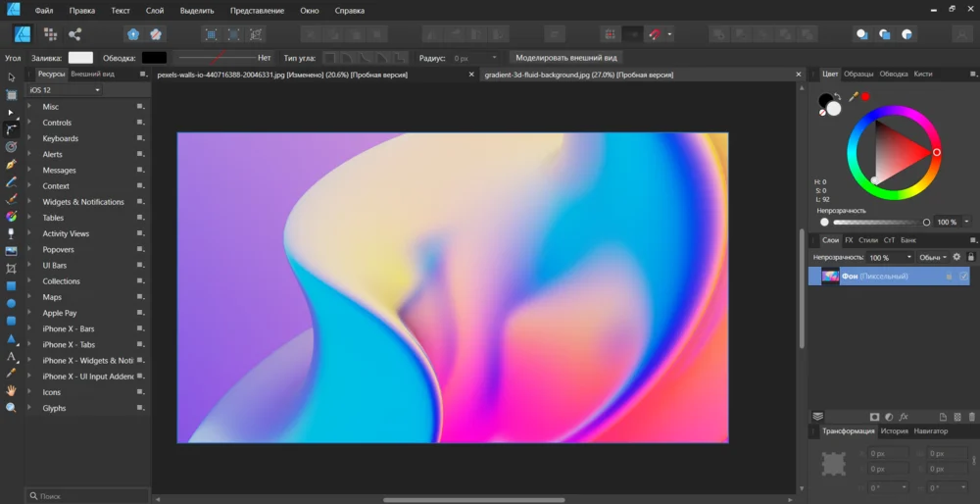Select the Text tool (letter A)

(x=11, y=356)
